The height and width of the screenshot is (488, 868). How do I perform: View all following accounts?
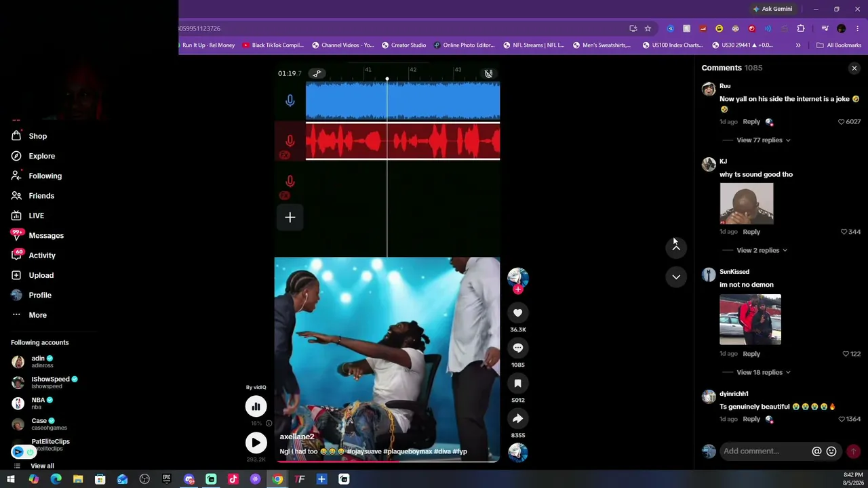coord(42,466)
